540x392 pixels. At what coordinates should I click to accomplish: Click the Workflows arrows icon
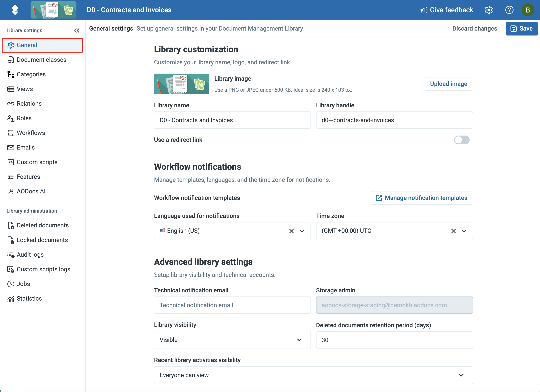point(11,133)
